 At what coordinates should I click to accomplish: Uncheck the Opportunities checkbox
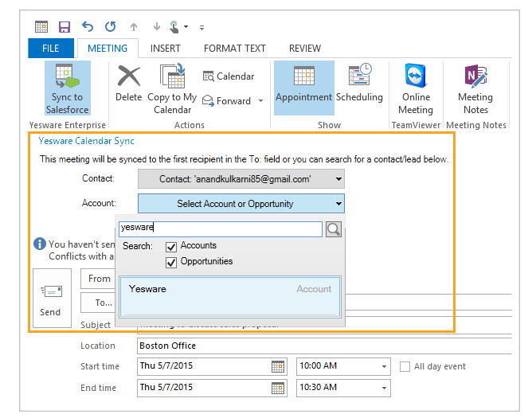(171, 263)
